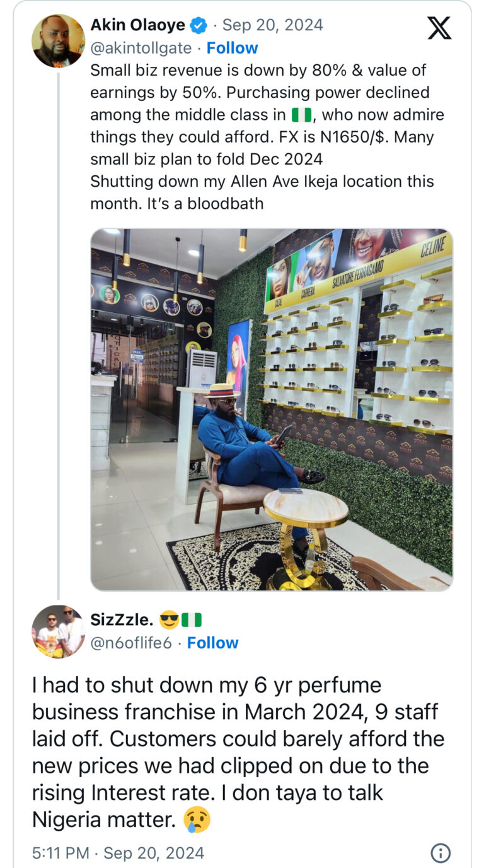
Task: Click the crying emoji ending the reply
Action: click(x=197, y=819)
